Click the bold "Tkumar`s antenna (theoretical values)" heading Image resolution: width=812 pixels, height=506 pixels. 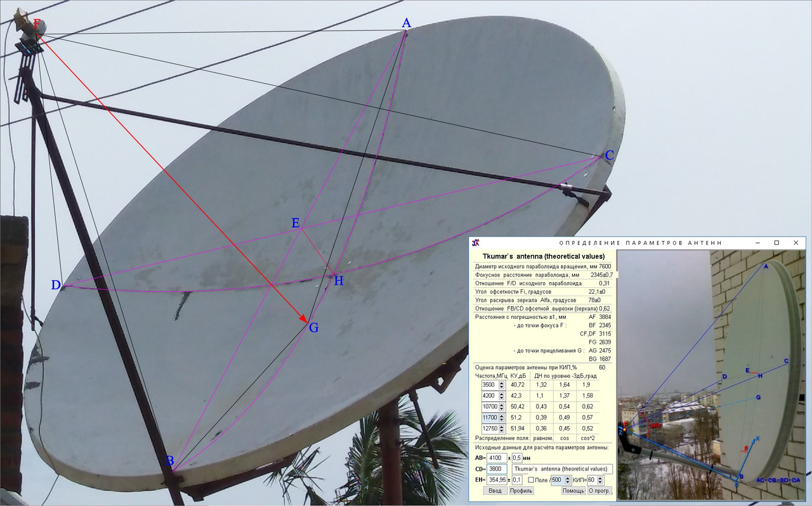click(x=544, y=256)
